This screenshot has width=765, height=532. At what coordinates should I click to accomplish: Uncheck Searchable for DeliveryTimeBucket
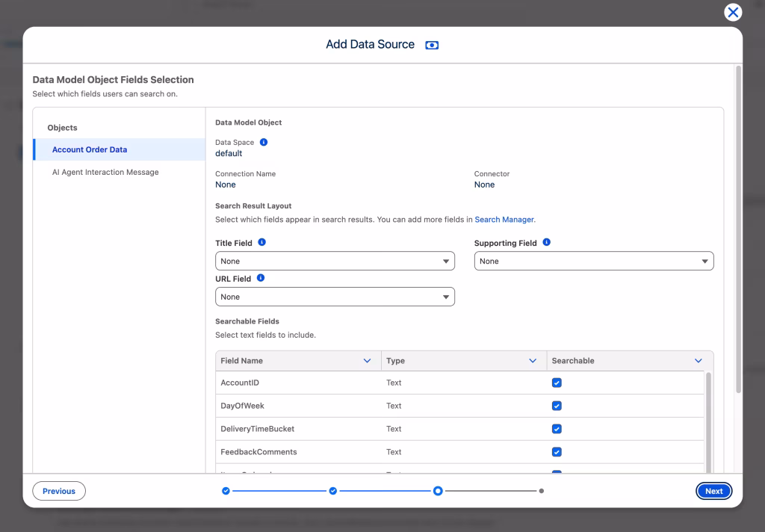[557, 429]
